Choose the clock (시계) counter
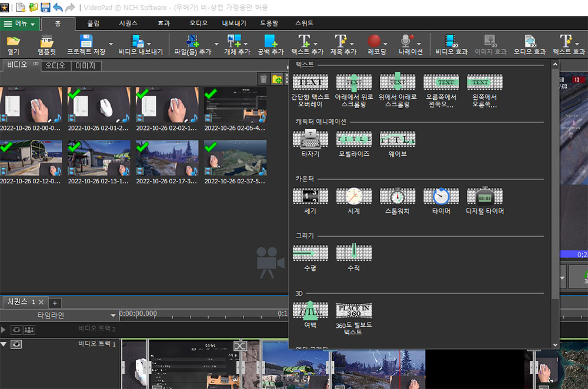This screenshot has height=389, width=588. click(x=353, y=200)
